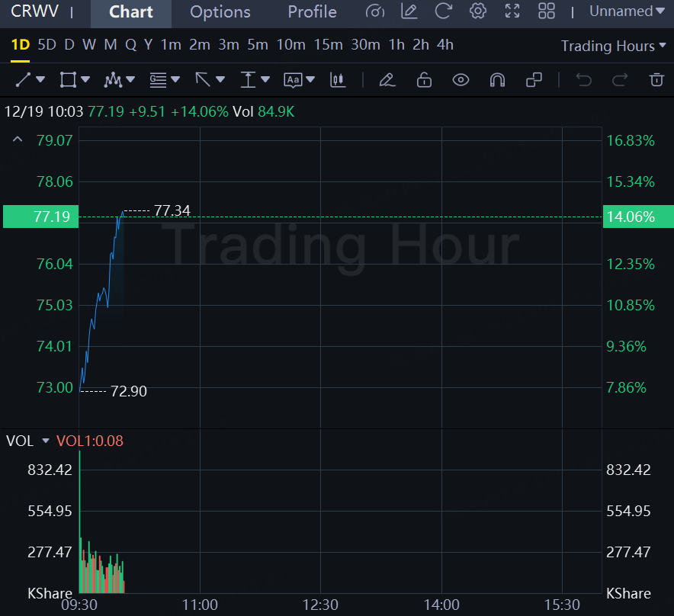Image resolution: width=674 pixels, height=616 pixels.
Task: Delete all drawings with trash icon
Action: [656, 80]
